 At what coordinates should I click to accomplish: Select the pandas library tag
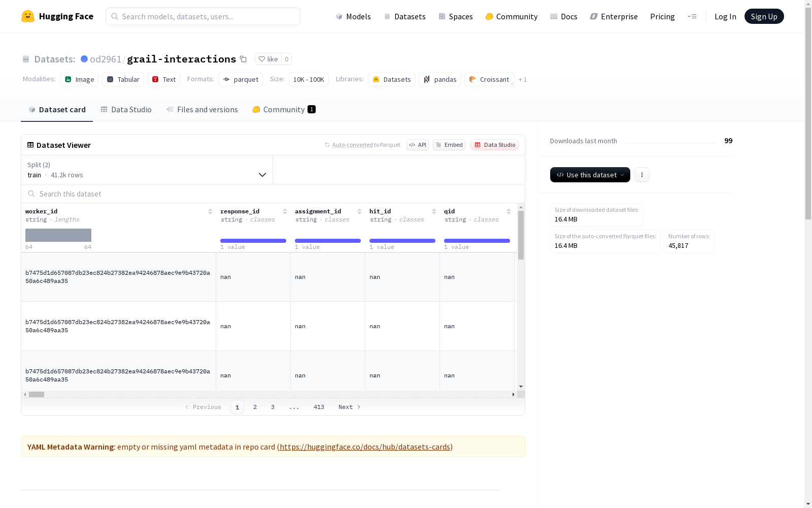[440, 79]
